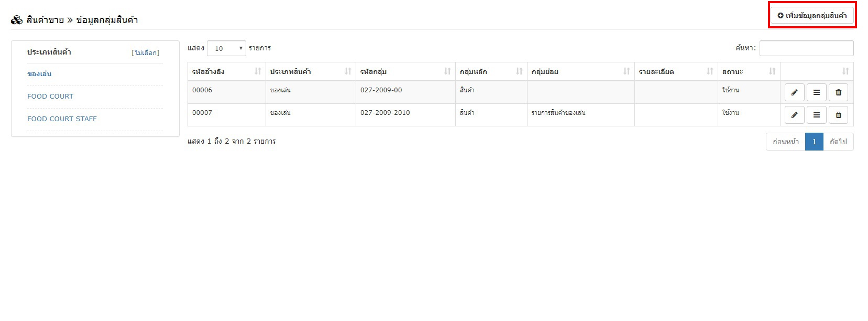Viewport: 868px width, 321px height.
Task: Delete row 00006 with the trash icon
Action: click(x=838, y=92)
